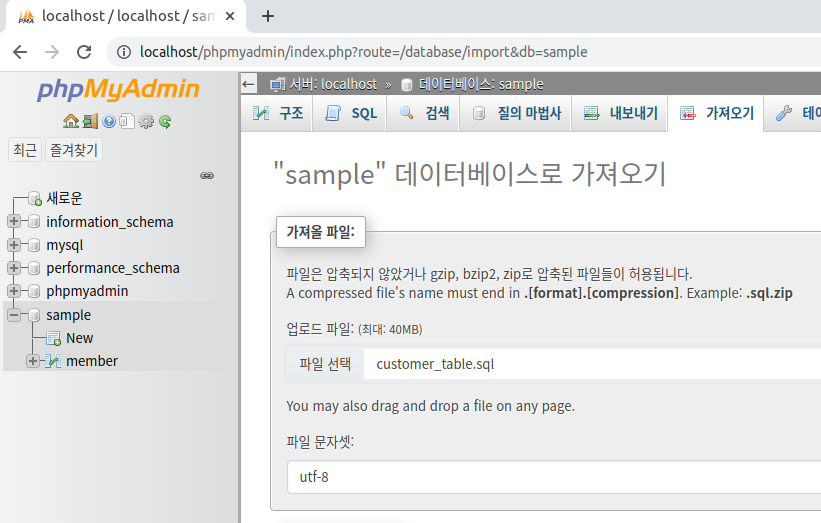Expand the member table node
Image resolution: width=821 pixels, height=523 pixels.
(33, 361)
